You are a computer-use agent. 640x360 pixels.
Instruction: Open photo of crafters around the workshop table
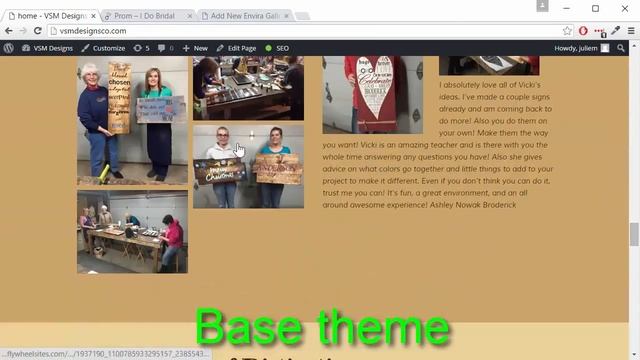(x=248, y=88)
